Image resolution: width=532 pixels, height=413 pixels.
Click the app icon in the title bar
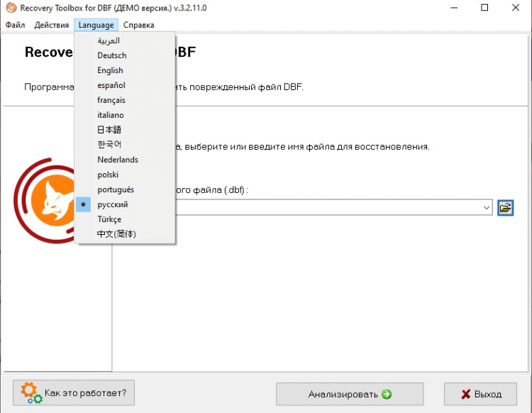(11, 8)
